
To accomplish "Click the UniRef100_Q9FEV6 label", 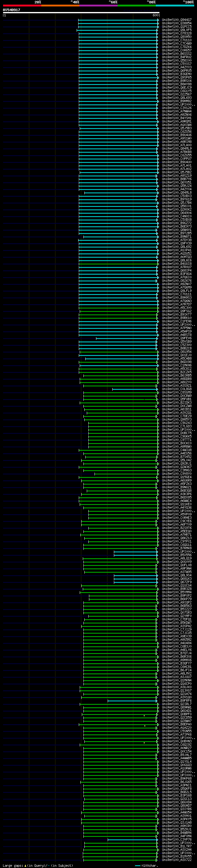I will click(x=177, y=338).
